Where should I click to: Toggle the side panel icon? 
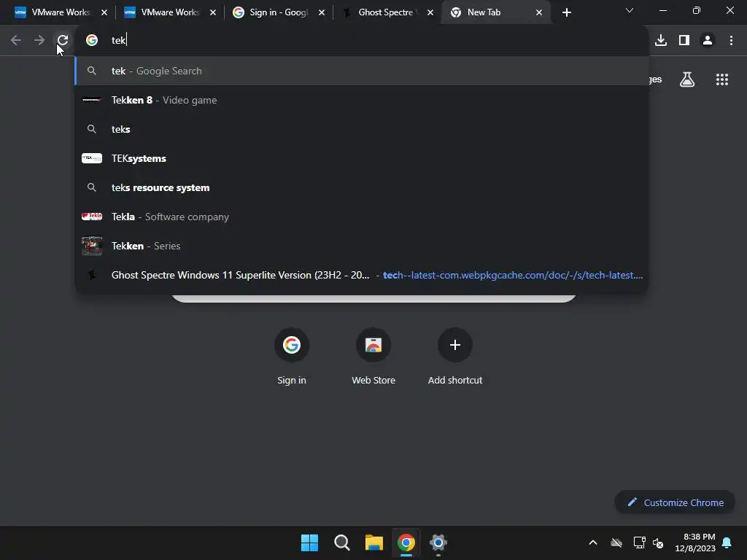684,41
